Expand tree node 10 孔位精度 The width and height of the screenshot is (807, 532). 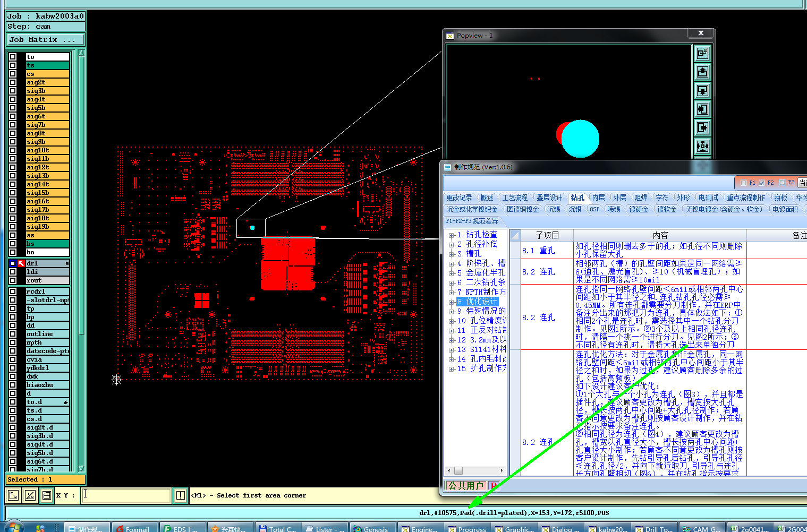pyautogui.click(x=451, y=321)
